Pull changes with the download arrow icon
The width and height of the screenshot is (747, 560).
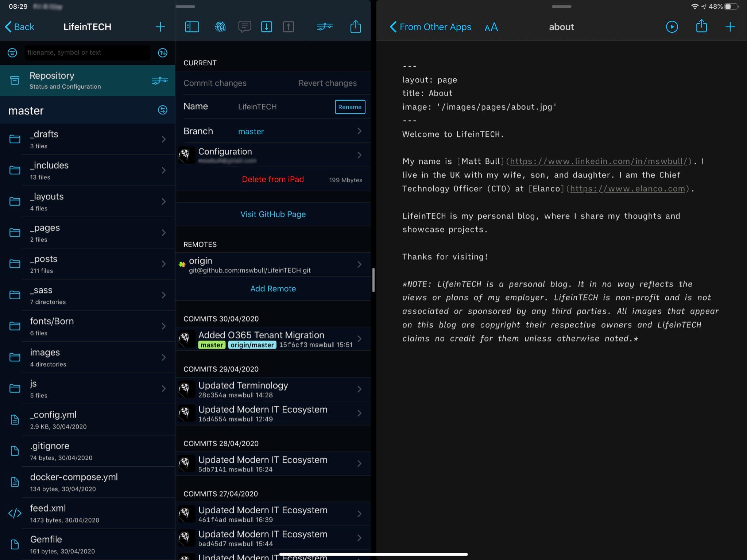click(267, 27)
